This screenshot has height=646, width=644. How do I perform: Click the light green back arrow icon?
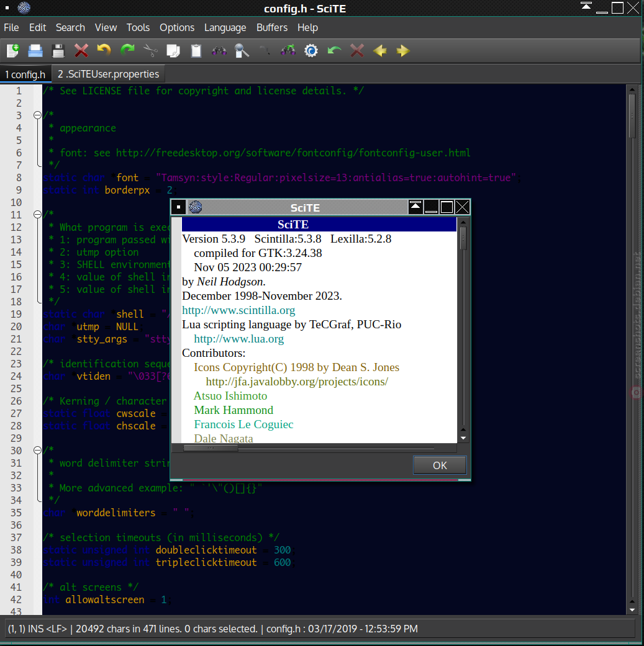tap(334, 51)
